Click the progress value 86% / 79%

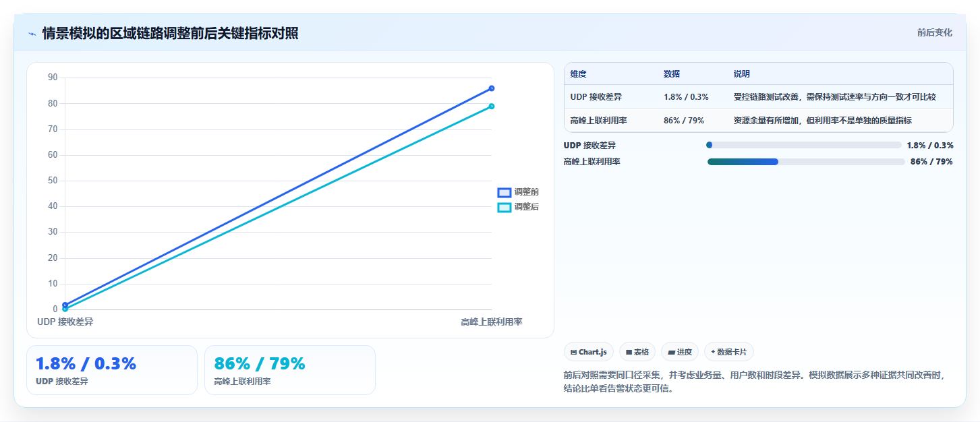point(931,162)
